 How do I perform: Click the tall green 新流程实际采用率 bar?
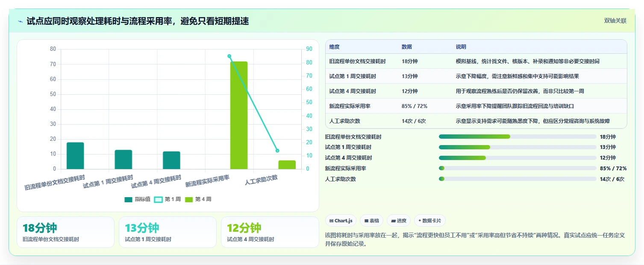point(239,115)
